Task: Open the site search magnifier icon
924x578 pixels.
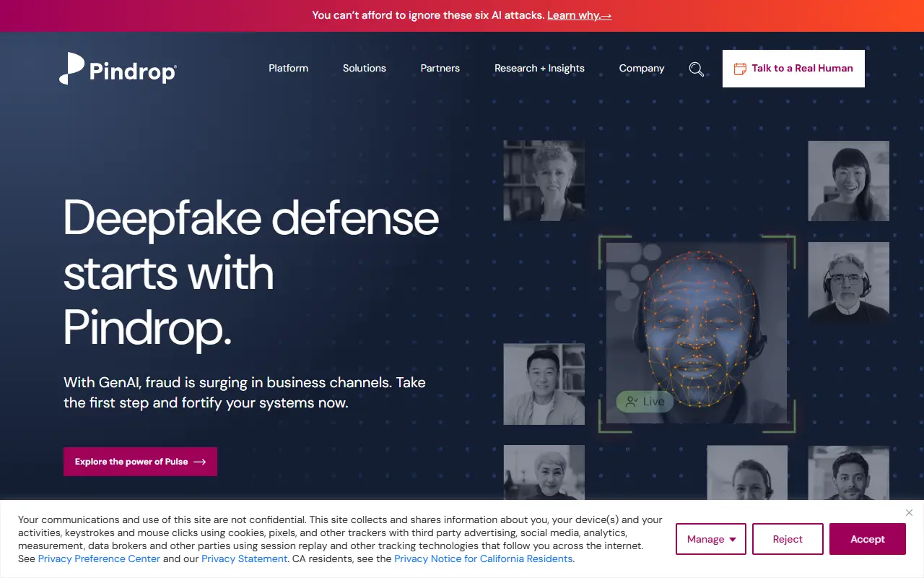Action: [x=697, y=69]
